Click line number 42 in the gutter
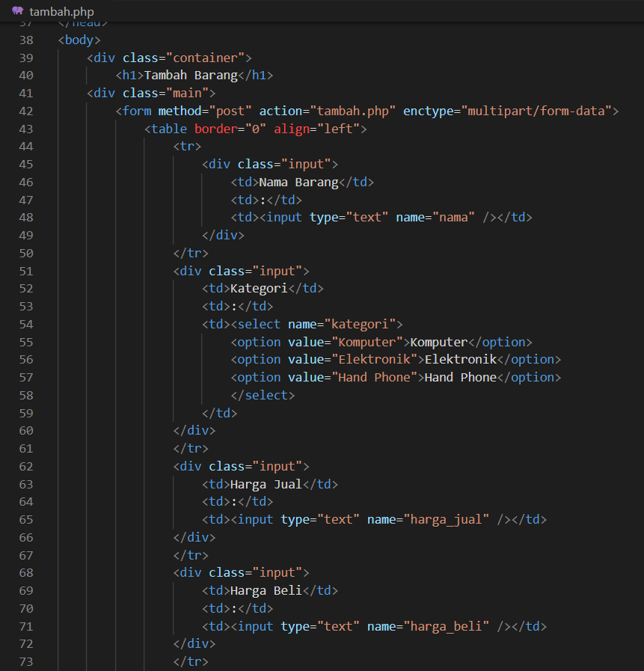644x671 pixels. pyautogui.click(x=26, y=110)
